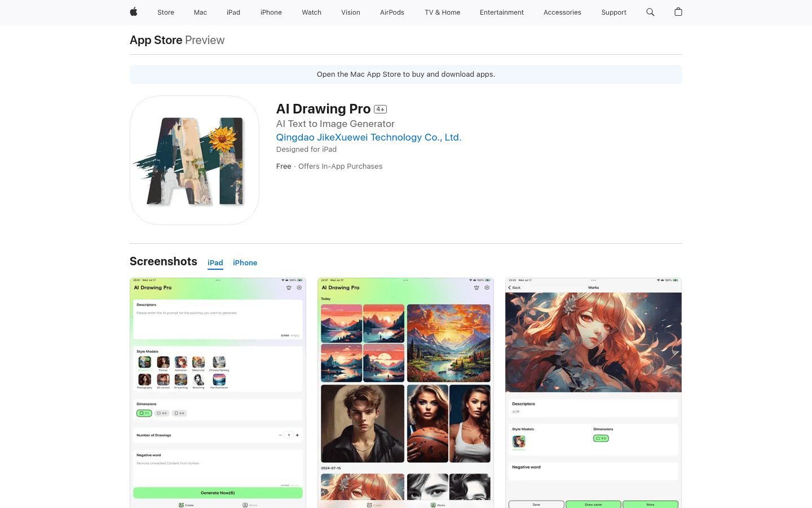Open the TV & Home menu
The width and height of the screenshot is (812, 508).
tap(443, 12)
